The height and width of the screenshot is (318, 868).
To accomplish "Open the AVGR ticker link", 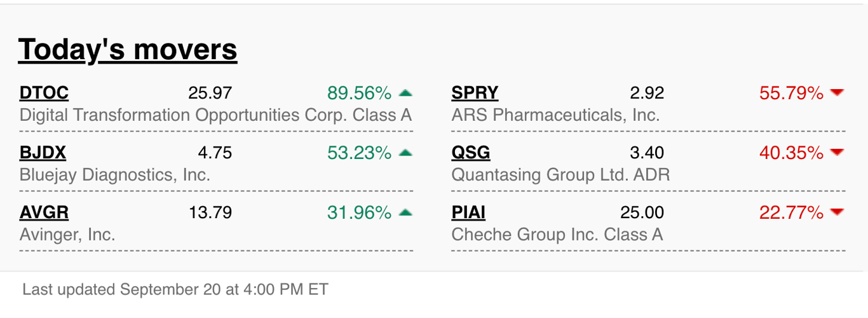I will click(x=44, y=212).
